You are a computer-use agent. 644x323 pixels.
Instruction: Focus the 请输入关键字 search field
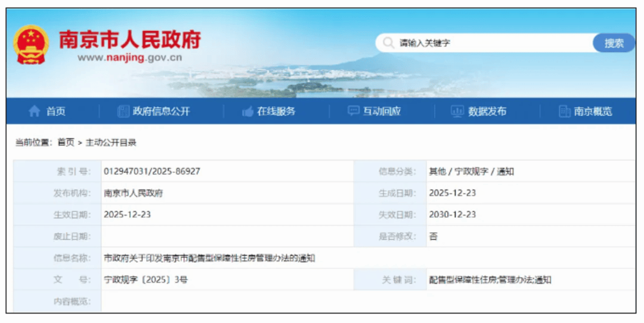(x=489, y=43)
